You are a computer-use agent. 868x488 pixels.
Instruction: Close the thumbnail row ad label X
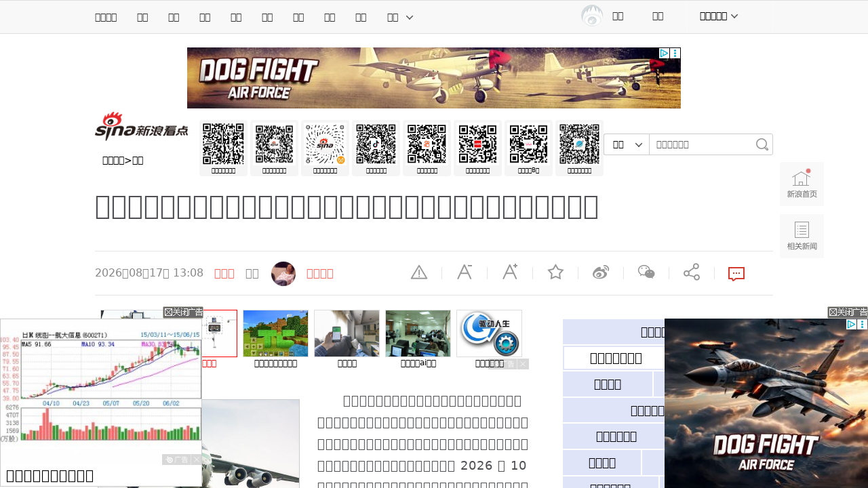(x=523, y=364)
